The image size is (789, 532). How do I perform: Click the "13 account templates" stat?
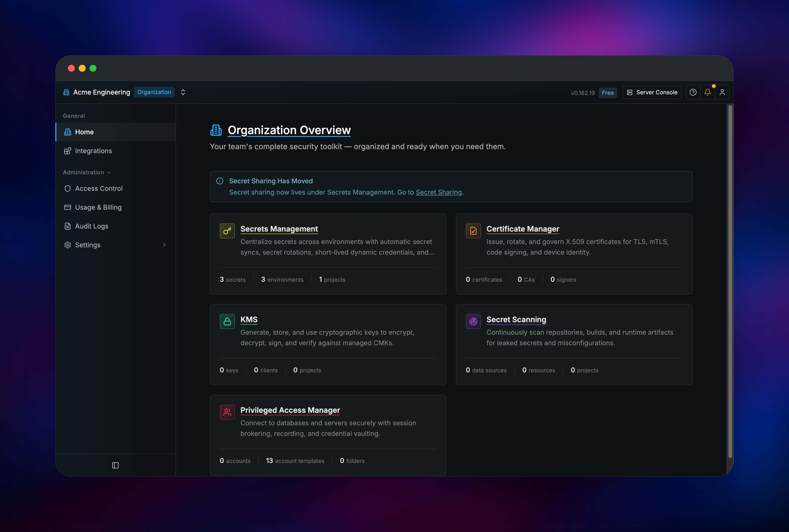pyautogui.click(x=295, y=461)
